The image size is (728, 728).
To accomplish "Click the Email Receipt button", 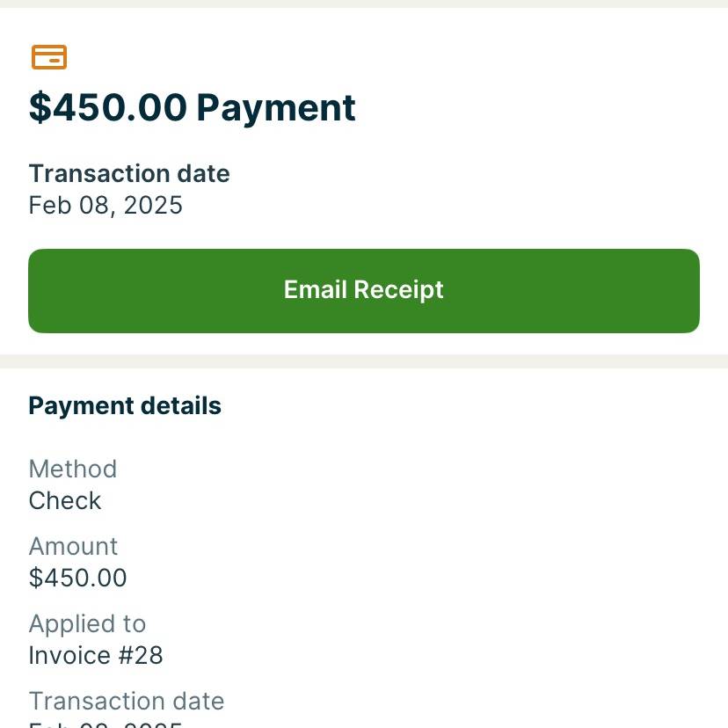I will [364, 291].
